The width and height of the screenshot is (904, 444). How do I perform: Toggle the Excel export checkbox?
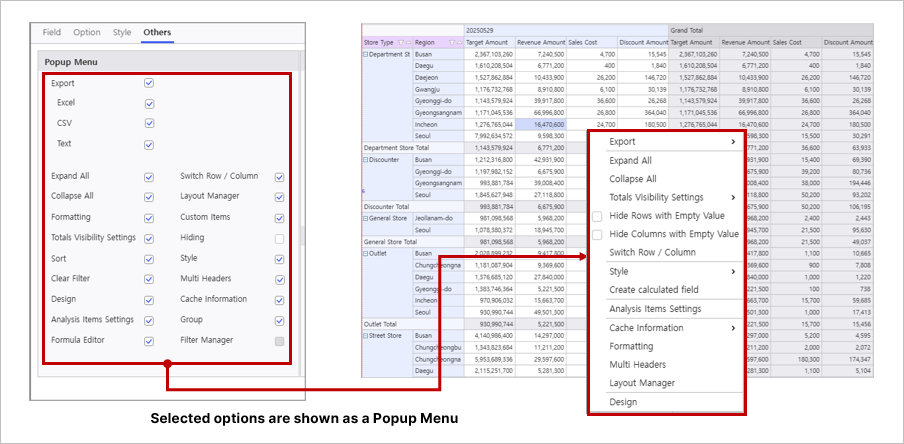click(x=149, y=104)
